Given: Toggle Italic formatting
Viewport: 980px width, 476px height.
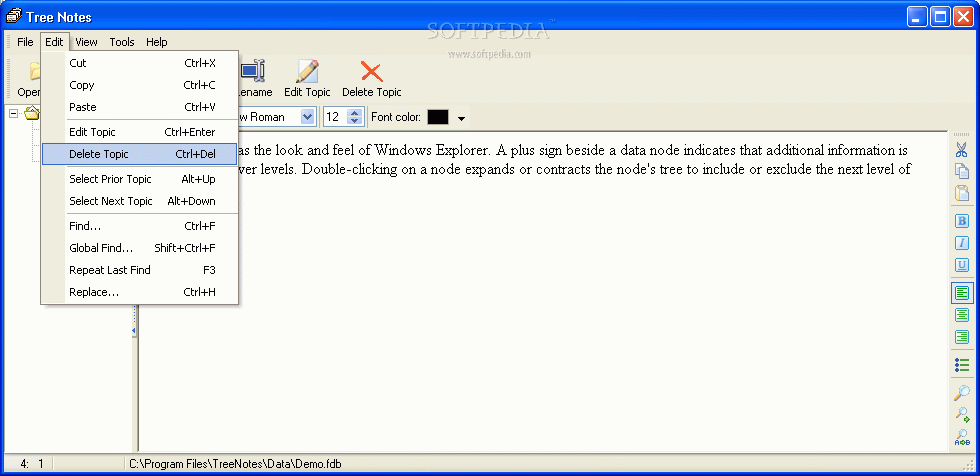Looking at the screenshot, I should click(x=961, y=243).
